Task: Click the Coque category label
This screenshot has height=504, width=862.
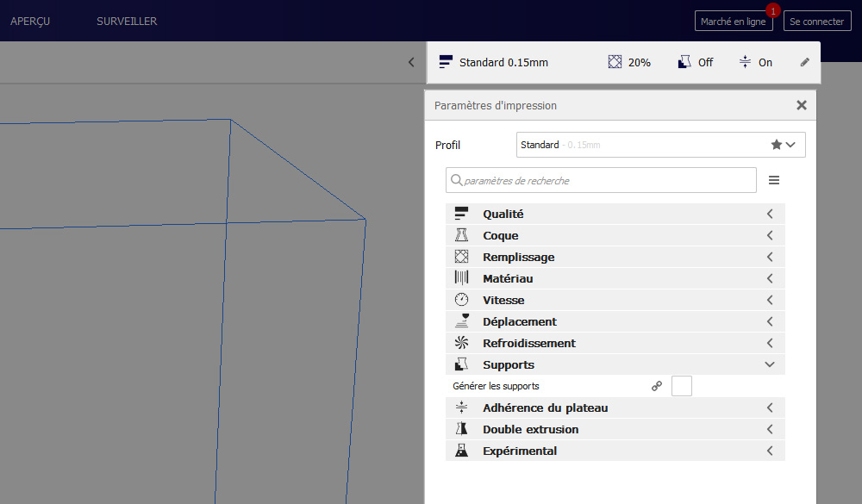Action: pyautogui.click(x=500, y=235)
